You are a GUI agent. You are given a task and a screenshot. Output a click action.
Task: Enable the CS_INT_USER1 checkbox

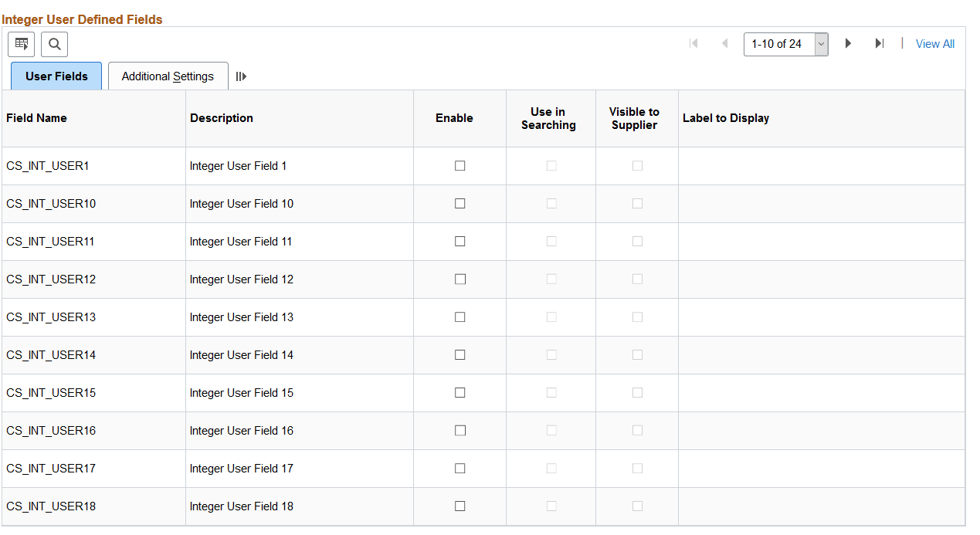click(x=459, y=165)
